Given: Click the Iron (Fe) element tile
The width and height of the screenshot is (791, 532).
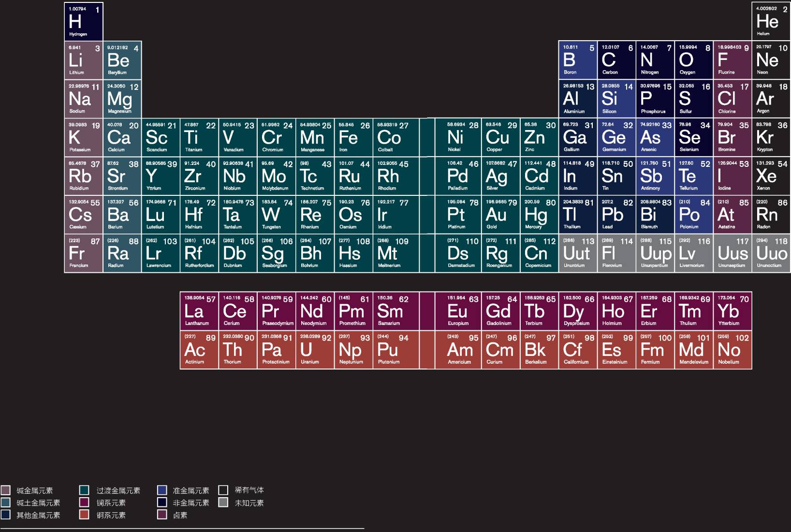Looking at the screenshot, I should [354, 137].
